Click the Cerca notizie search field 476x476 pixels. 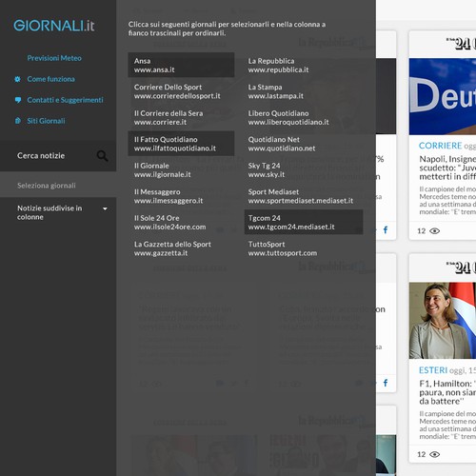pyautogui.click(x=58, y=156)
